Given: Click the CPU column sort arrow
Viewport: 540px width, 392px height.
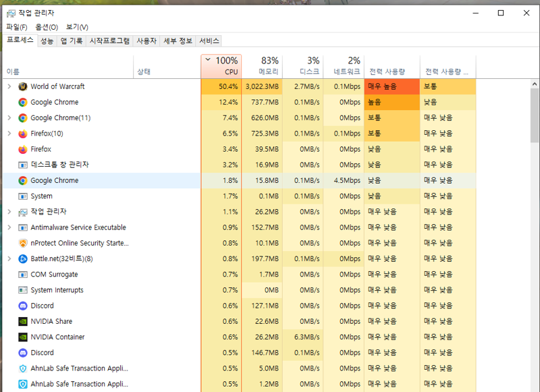Looking at the screenshot, I should tap(208, 59).
